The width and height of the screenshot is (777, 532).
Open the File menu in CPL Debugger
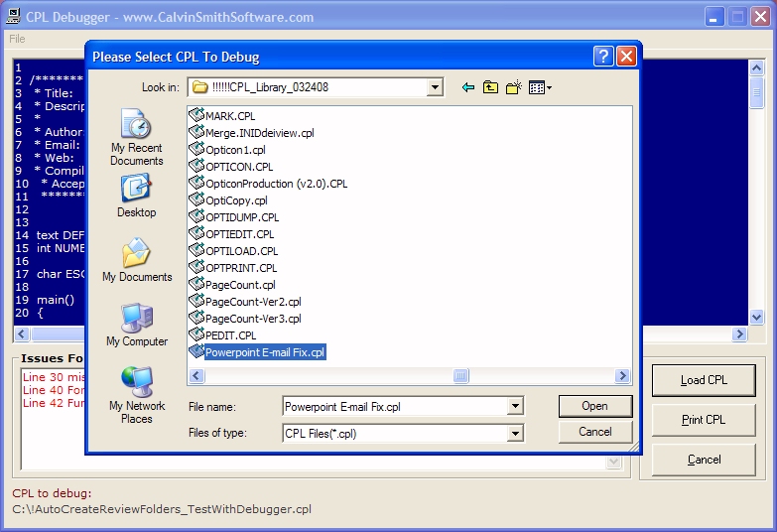coord(17,39)
